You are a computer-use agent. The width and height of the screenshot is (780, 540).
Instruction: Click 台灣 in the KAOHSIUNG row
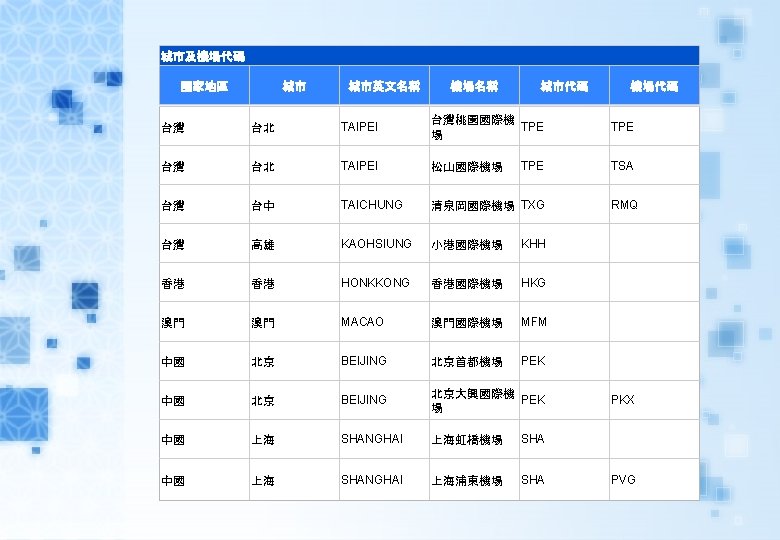[173, 245]
